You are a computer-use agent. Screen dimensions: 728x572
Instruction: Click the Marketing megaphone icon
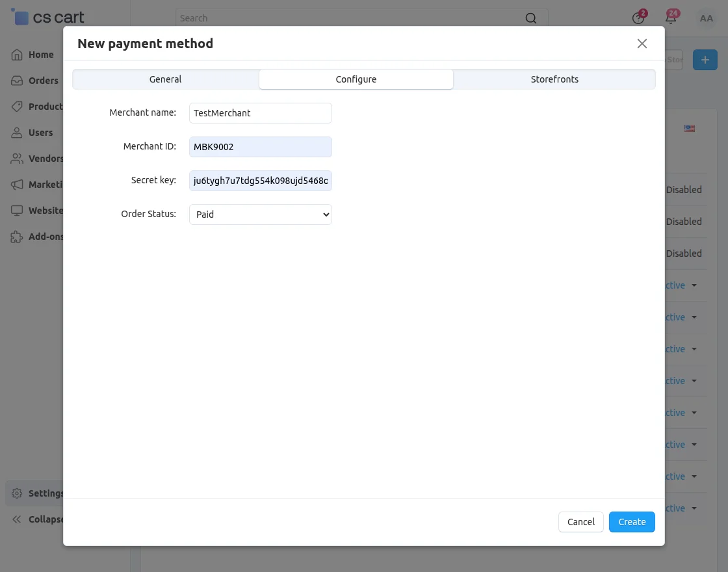pyautogui.click(x=17, y=185)
